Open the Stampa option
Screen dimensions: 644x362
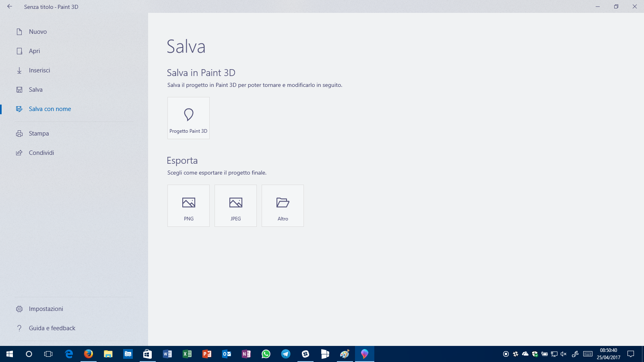[x=74, y=134]
